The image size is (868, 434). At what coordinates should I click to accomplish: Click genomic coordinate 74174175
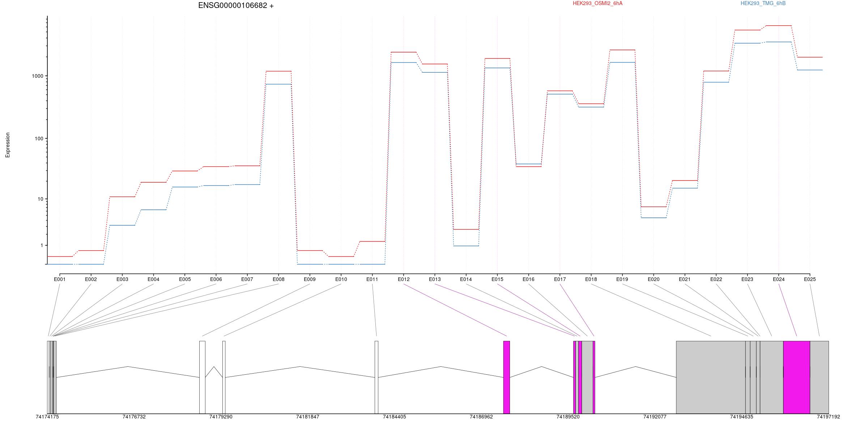tap(47, 417)
